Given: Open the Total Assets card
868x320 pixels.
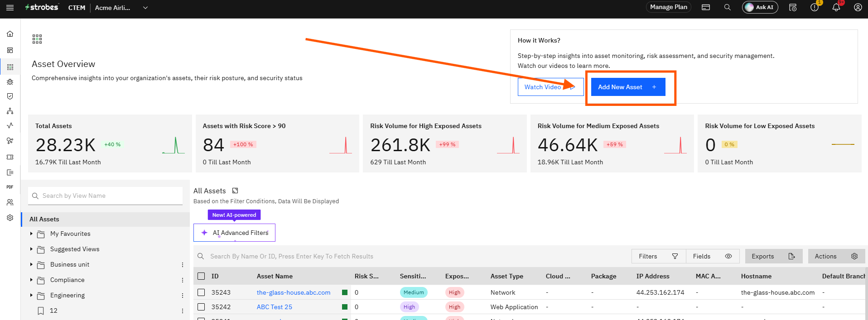Looking at the screenshot, I should tap(110, 143).
